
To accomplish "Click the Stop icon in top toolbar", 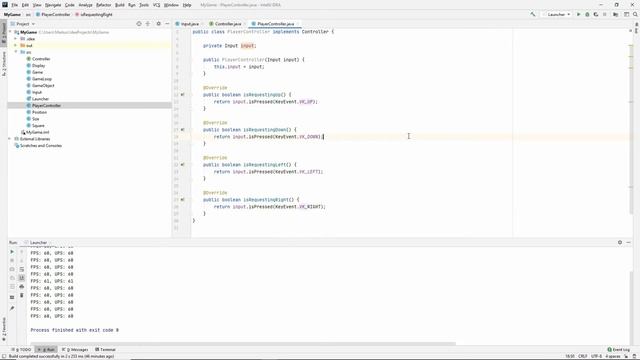I will (x=605, y=14).
